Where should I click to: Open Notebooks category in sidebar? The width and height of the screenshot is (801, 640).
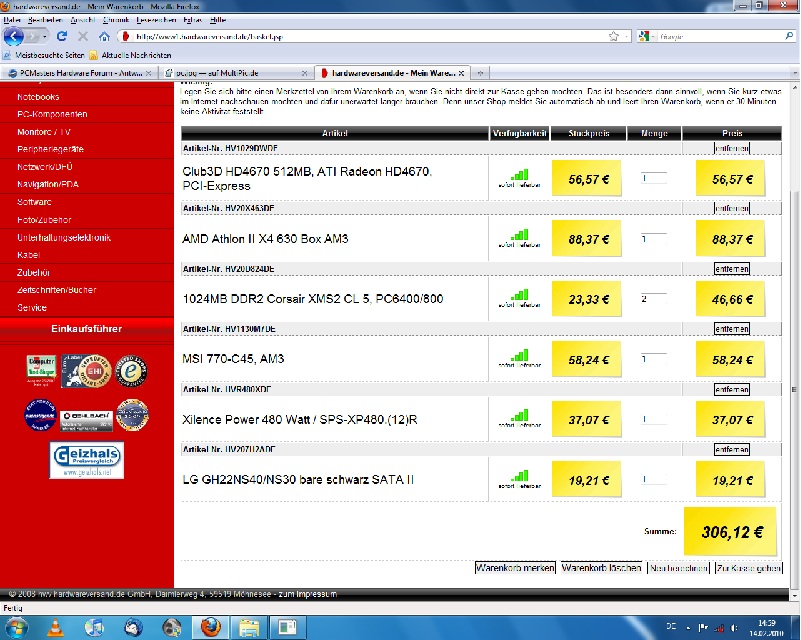[38, 97]
